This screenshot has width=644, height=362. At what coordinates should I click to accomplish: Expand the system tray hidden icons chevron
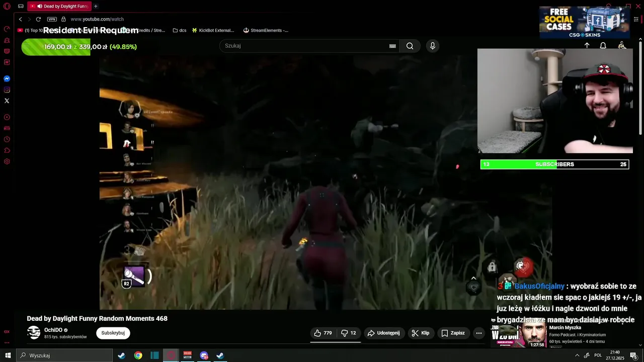point(577,355)
